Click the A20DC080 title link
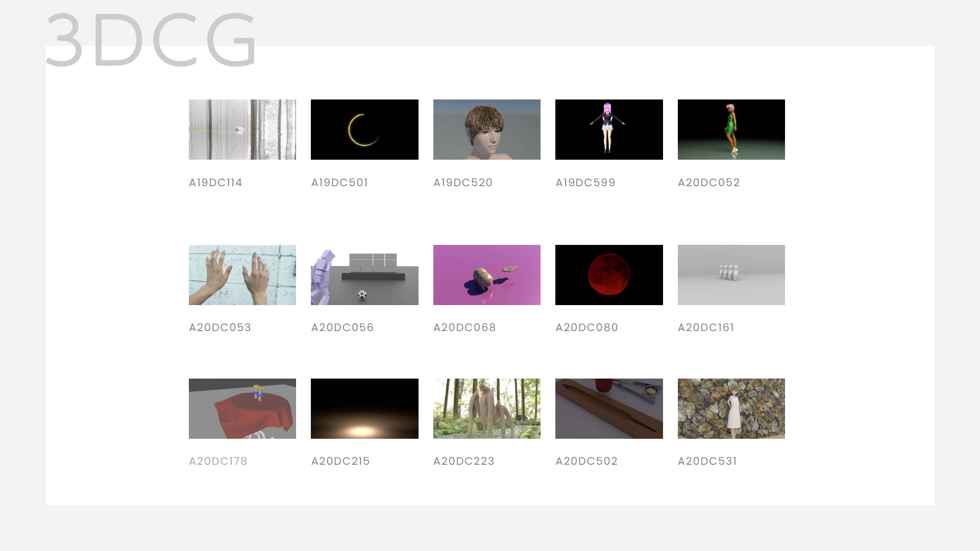The width and height of the screenshot is (980, 551). coord(587,328)
